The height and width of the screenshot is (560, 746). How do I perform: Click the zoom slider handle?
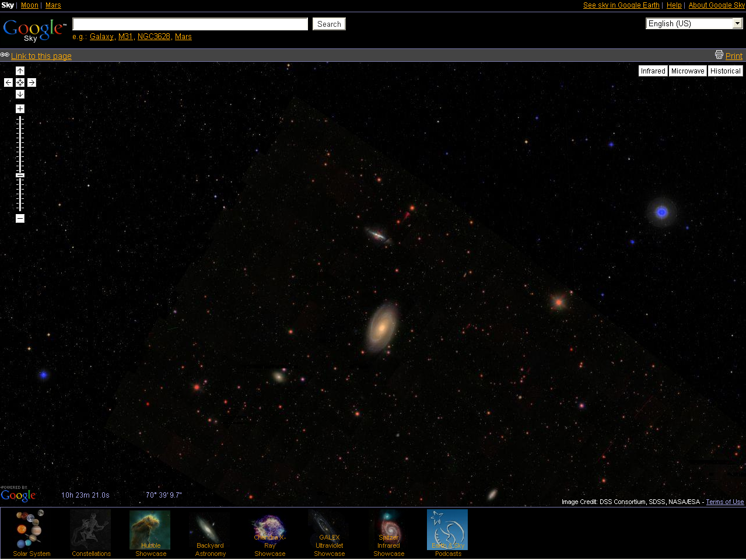click(20, 175)
